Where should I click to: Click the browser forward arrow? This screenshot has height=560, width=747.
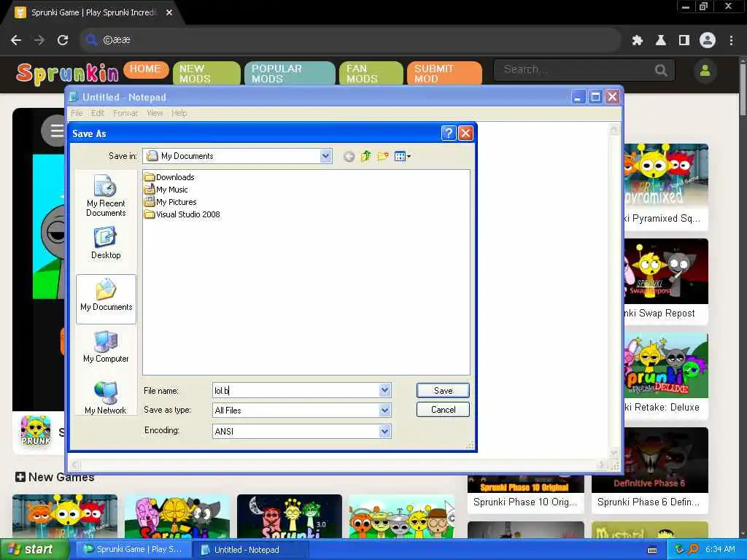point(39,40)
